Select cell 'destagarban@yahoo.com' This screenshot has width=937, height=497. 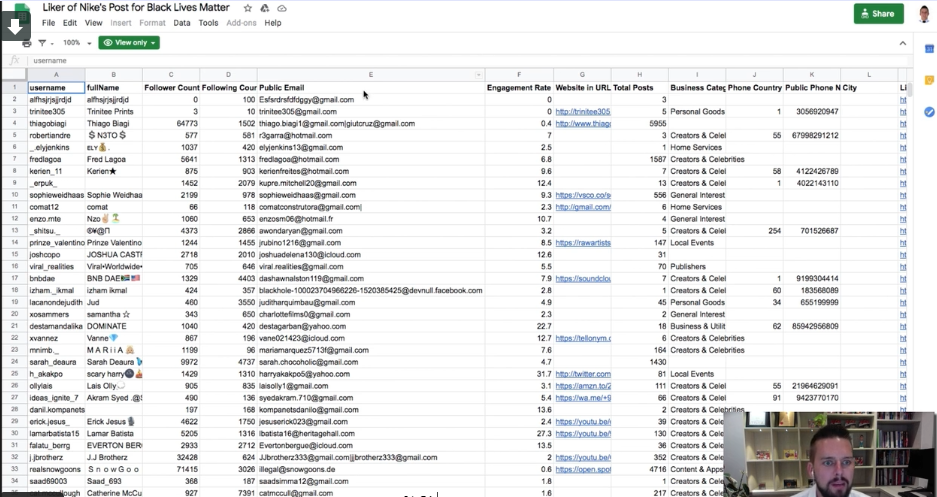point(371,327)
